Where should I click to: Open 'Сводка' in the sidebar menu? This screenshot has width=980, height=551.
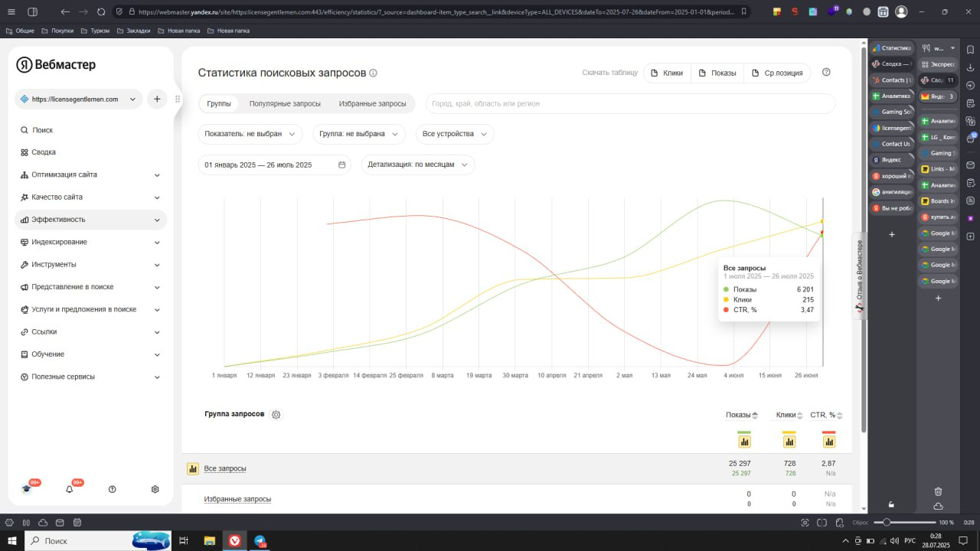(x=44, y=152)
